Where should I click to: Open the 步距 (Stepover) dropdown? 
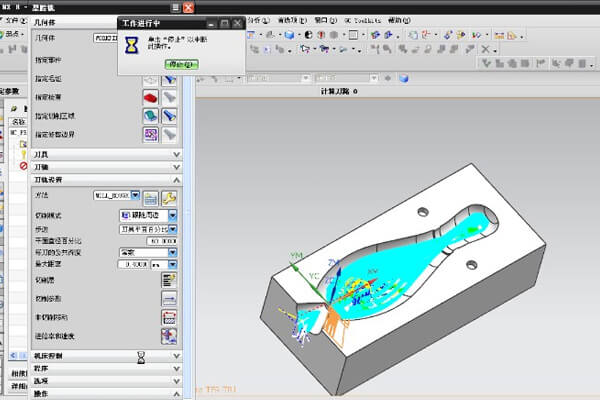tap(172, 229)
